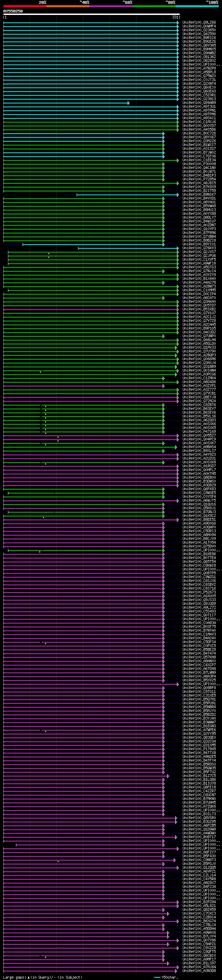Select the AV550250 query sequence label

click(x=13, y=11)
